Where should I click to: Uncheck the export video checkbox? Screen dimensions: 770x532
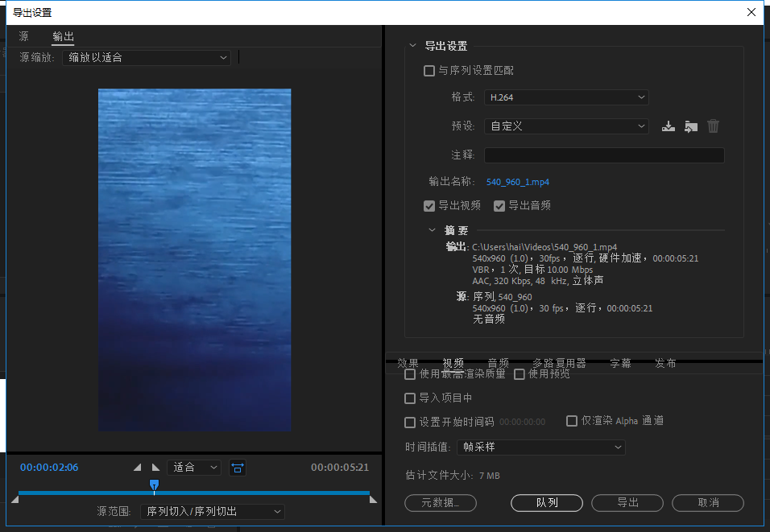pos(429,206)
